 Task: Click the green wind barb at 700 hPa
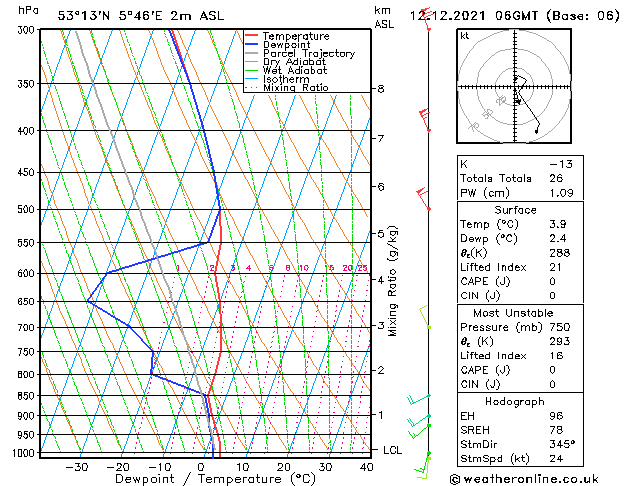(x=425, y=317)
